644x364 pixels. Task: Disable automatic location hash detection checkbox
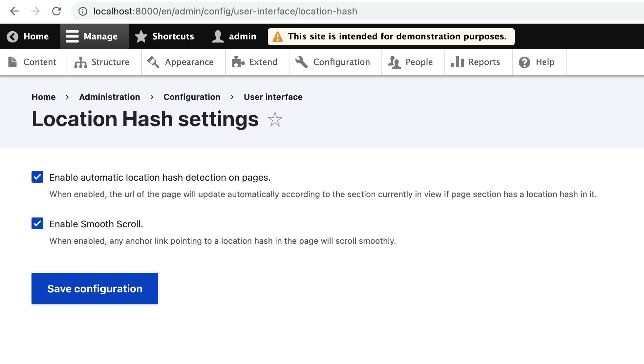37,177
